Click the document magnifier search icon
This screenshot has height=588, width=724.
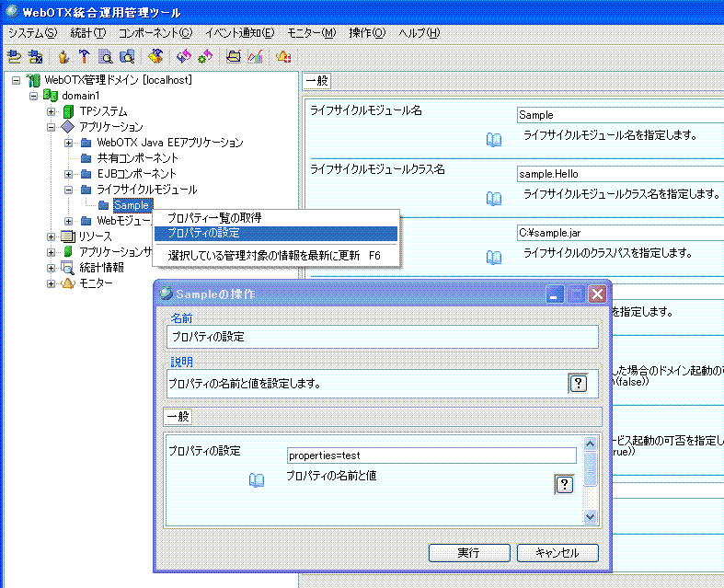pos(106,56)
